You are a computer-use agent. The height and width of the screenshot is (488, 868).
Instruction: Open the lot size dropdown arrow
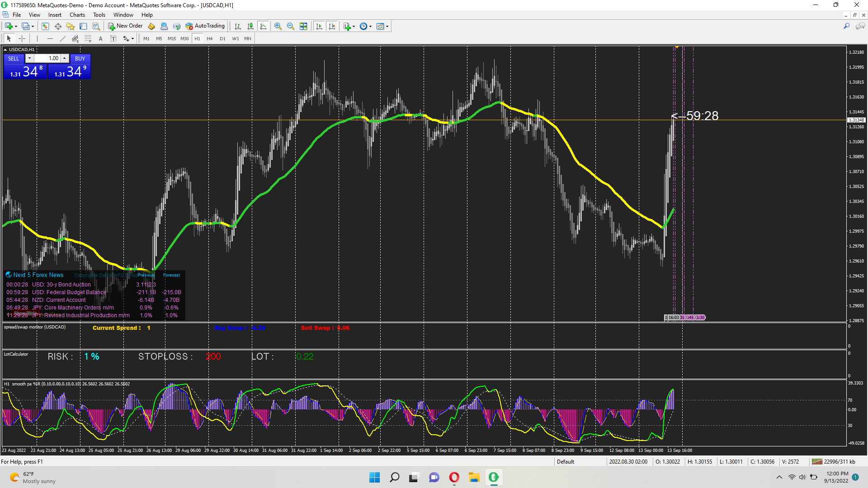pyautogui.click(x=29, y=58)
